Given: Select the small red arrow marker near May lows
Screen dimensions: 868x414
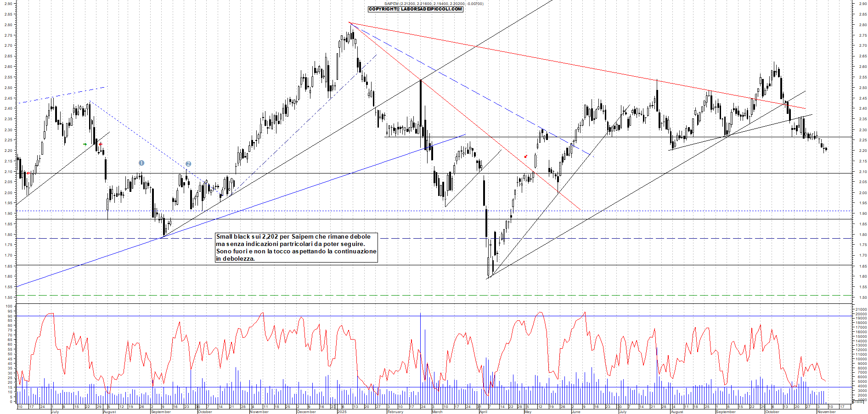Looking at the screenshot, I should 525,157.
